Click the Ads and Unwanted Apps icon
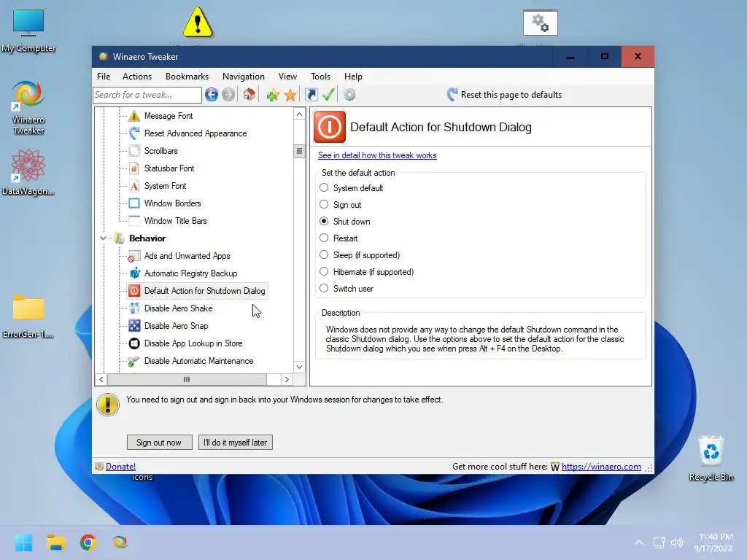This screenshot has height=560, width=747. tap(134, 256)
